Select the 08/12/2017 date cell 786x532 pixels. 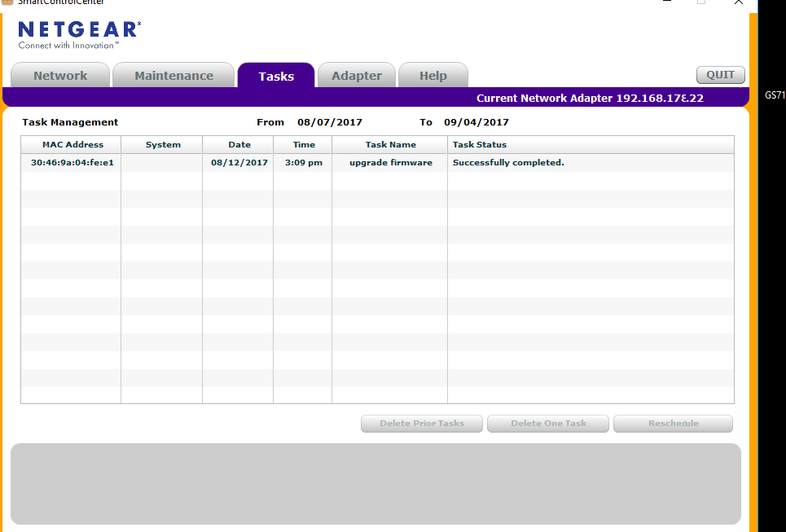point(238,162)
